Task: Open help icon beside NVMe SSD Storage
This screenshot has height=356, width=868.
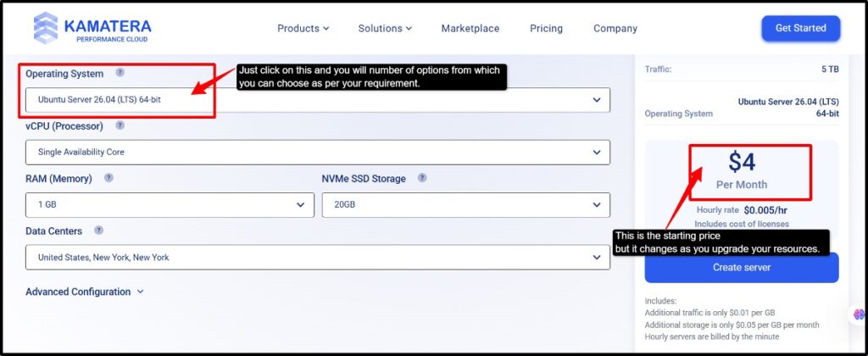Action: click(x=422, y=178)
